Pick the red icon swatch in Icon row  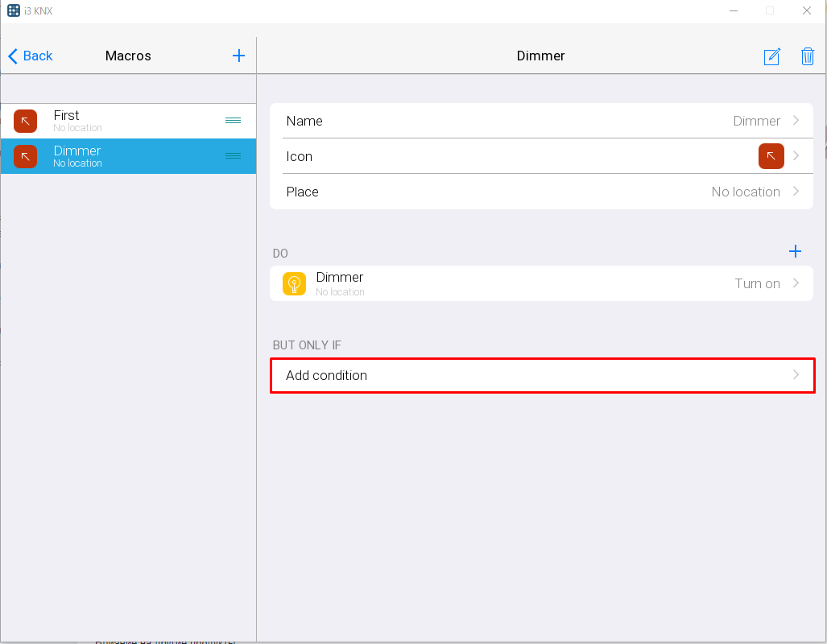(771, 156)
